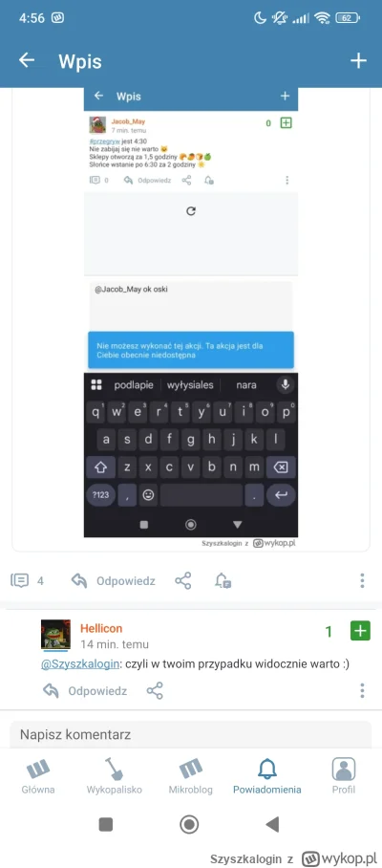Image resolution: width=382 pixels, height=868 pixels.
Task: Share Hellicon's comment using the share icon
Action: (x=155, y=690)
